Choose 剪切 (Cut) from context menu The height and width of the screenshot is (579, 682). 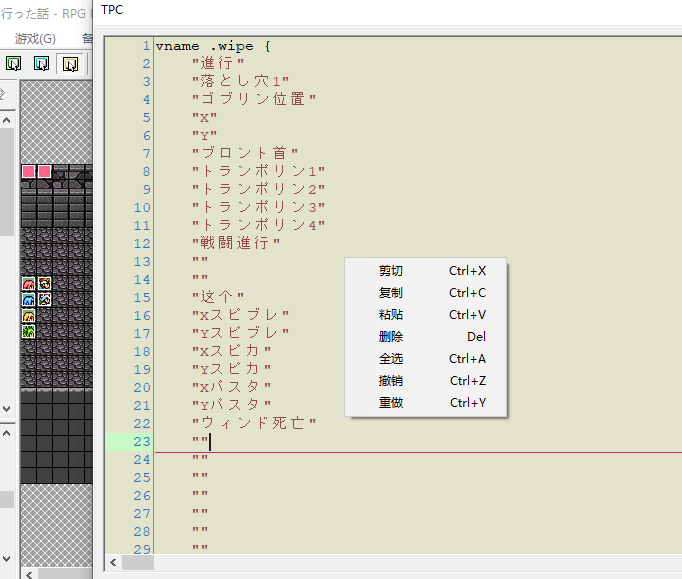pyautogui.click(x=426, y=271)
